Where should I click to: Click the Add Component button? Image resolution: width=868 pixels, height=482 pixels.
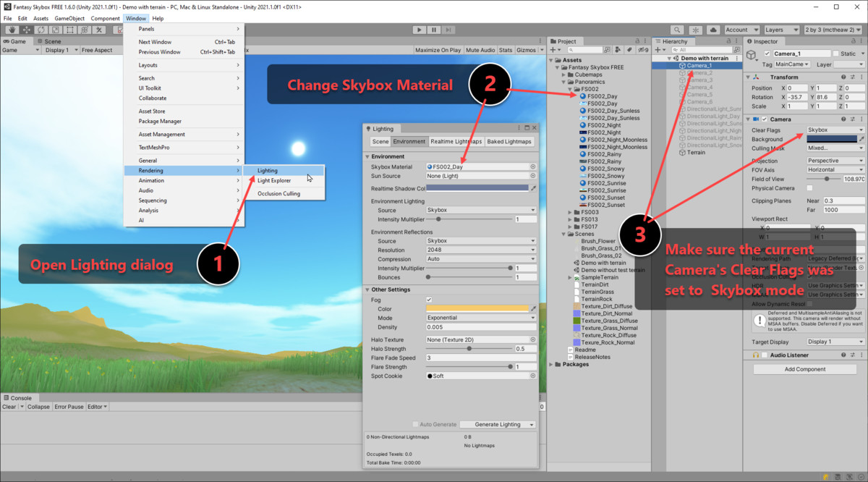pyautogui.click(x=805, y=369)
